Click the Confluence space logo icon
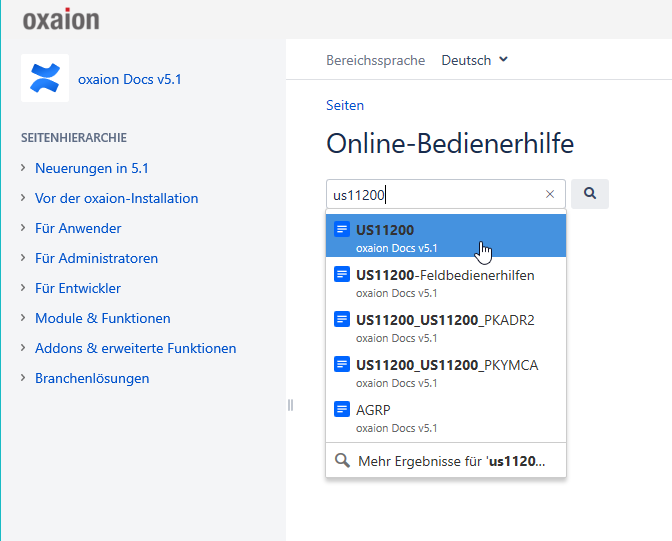This screenshot has height=541, width=672. tap(45, 78)
